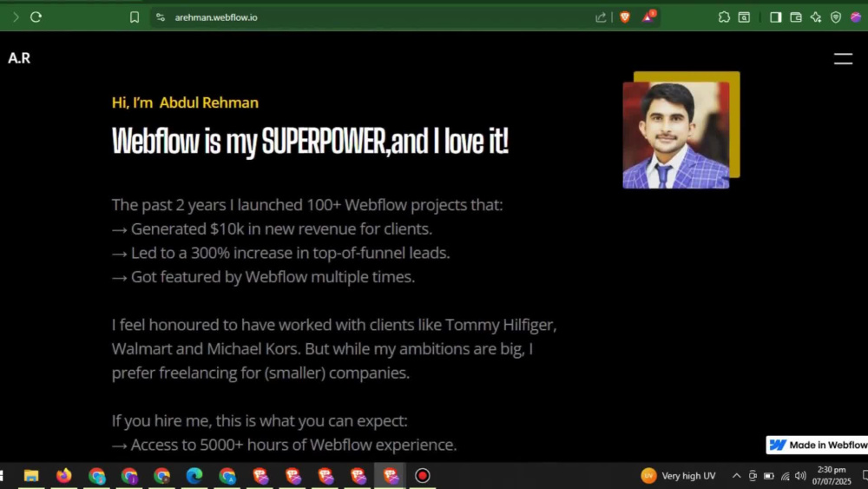Click the browser forward arrow

click(x=16, y=17)
